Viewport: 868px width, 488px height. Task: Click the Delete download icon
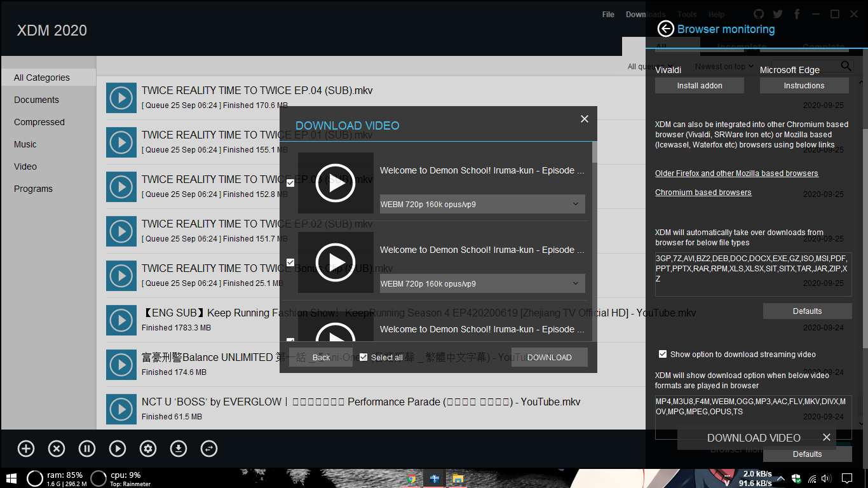[x=57, y=449]
